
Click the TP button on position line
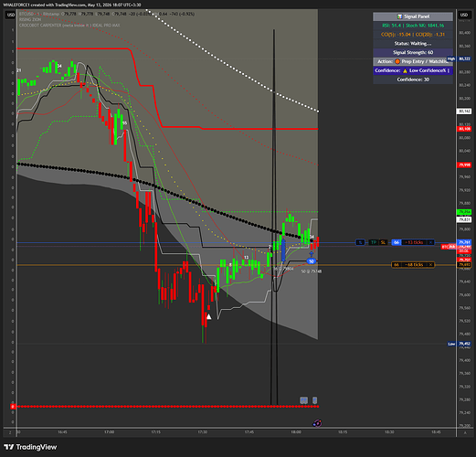pos(373,242)
